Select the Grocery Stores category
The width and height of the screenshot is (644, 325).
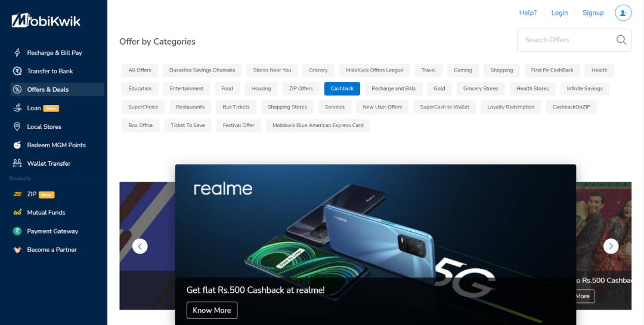tap(481, 89)
